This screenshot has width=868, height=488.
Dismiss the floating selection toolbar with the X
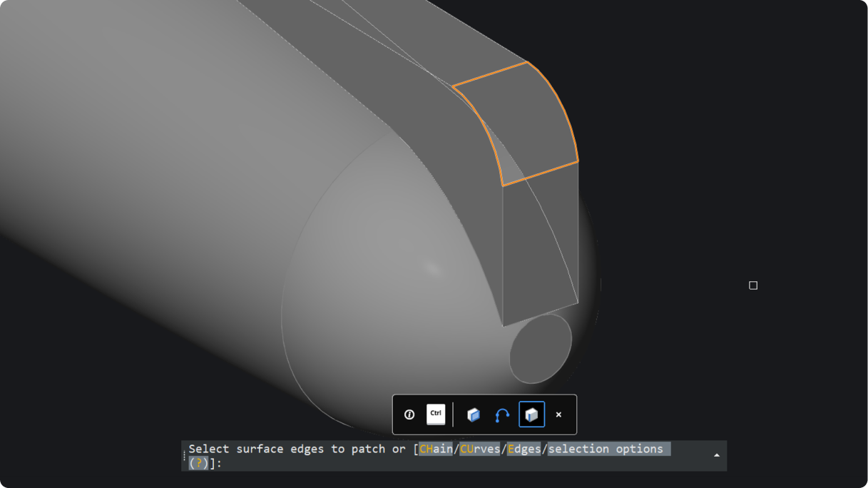pos(558,415)
